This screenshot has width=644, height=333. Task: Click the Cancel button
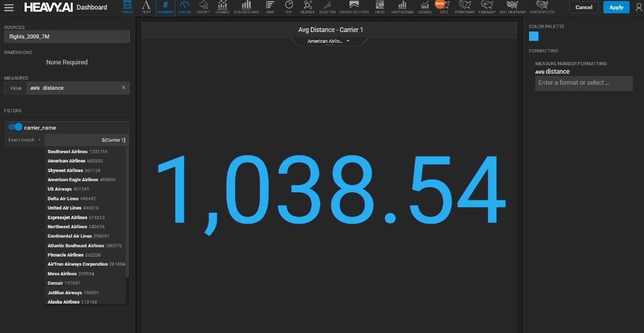pyautogui.click(x=584, y=7)
